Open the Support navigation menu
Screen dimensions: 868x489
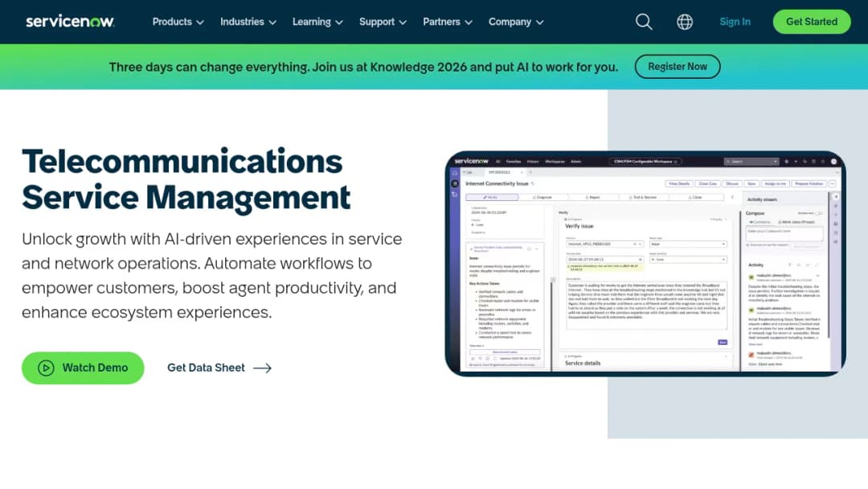point(383,22)
